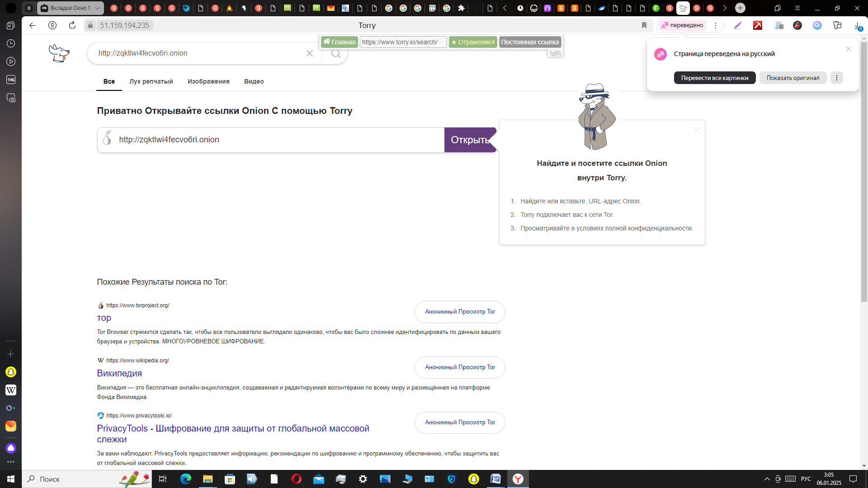Click the bookmark icon in the address bar
Image resolution: width=868 pixels, height=488 pixels.
pos(644,25)
